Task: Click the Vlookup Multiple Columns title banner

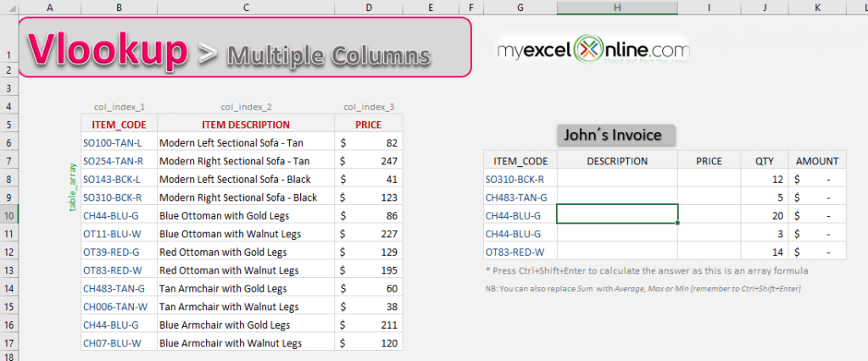Action: (244, 48)
